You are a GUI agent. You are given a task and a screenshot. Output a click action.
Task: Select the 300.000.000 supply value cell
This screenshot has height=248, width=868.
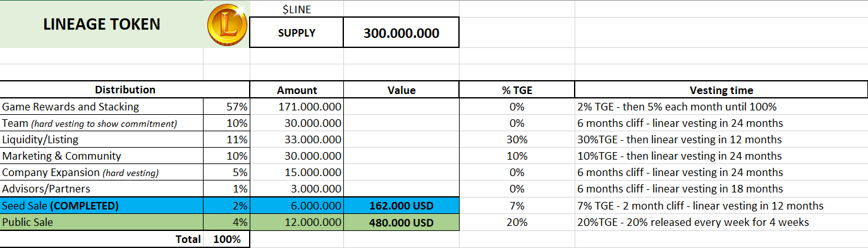coord(401,33)
